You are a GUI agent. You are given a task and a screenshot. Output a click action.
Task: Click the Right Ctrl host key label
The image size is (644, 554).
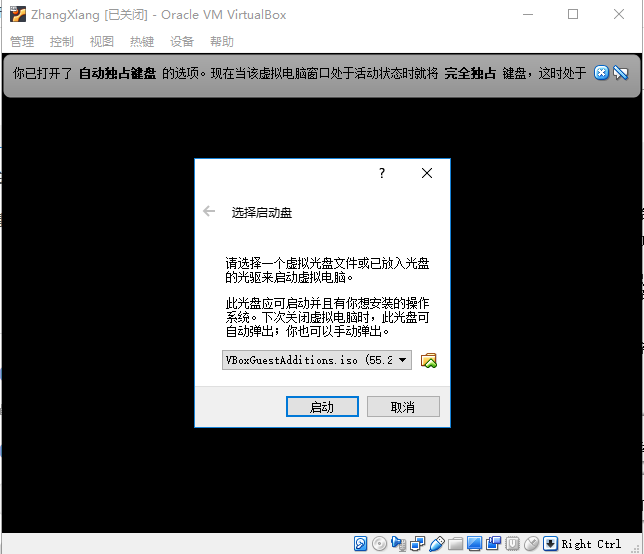(591, 544)
